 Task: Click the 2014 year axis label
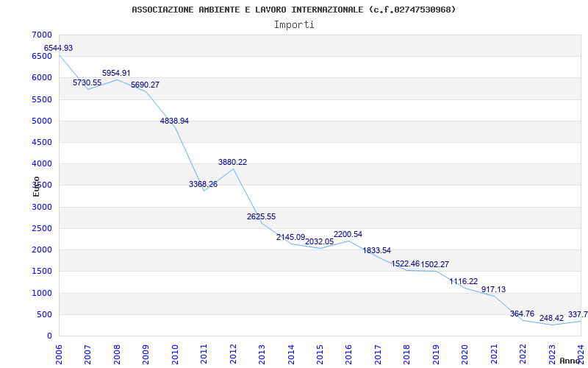pyautogui.click(x=291, y=354)
